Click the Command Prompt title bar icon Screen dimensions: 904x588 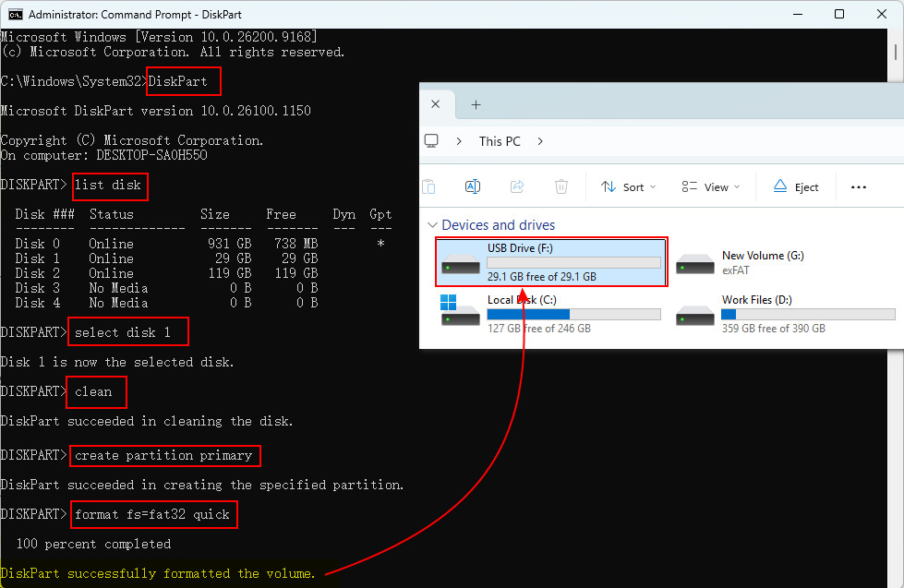[16, 15]
